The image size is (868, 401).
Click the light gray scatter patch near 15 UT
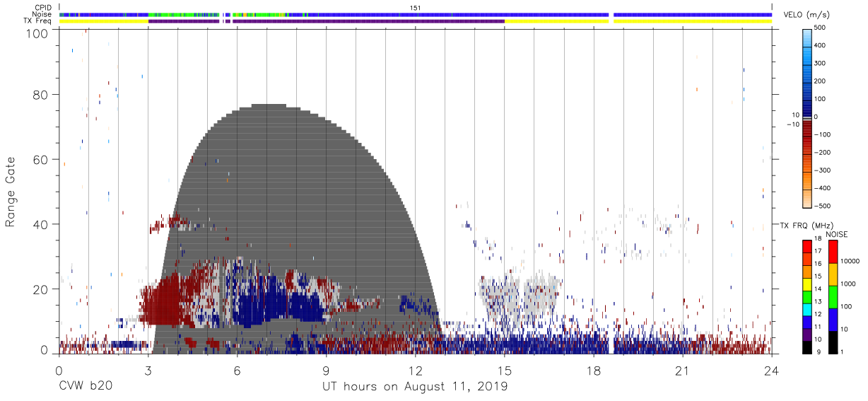pyautogui.click(x=520, y=297)
